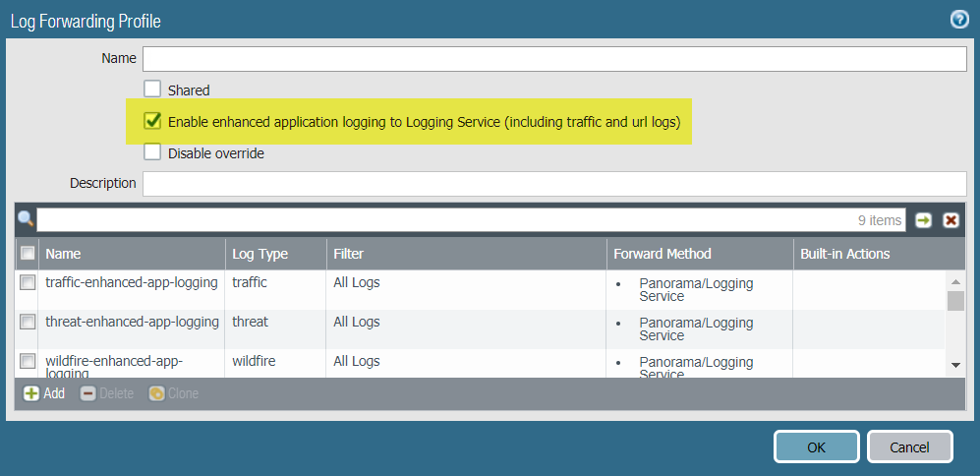Uncheck enhanced application logging option

(152, 122)
